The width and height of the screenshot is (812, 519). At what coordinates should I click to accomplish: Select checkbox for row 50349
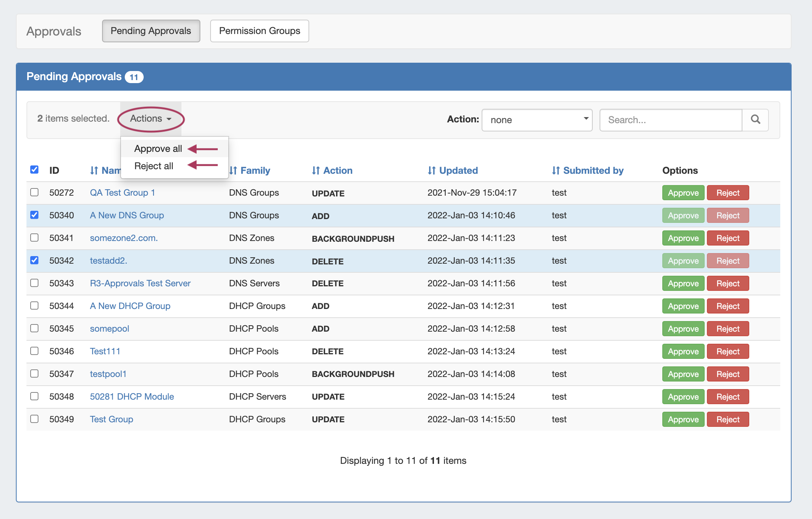pyautogui.click(x=34, y=419)
